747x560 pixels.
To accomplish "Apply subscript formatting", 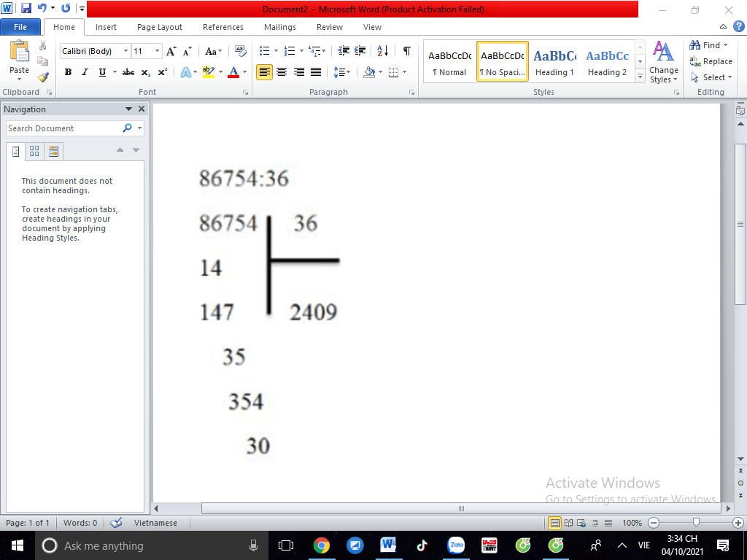I will click(x=146, y=72).
